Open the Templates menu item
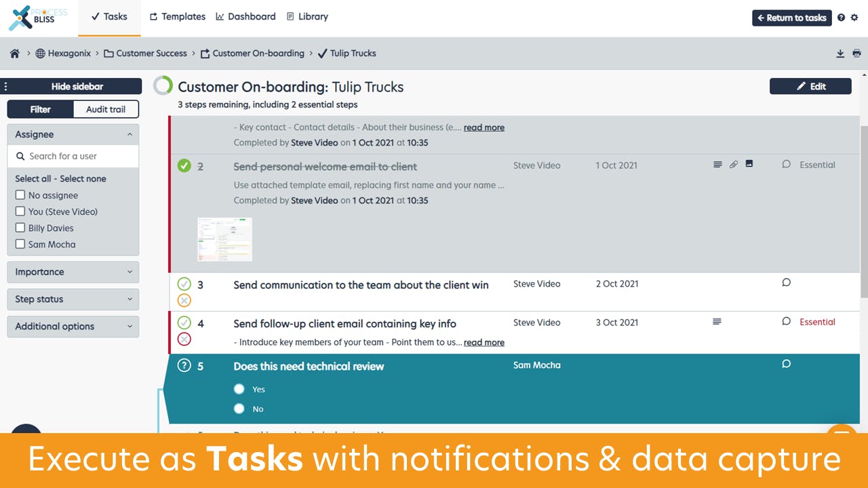Image resolution: width=868 pixels, height=488 pixels. (177, 17)
